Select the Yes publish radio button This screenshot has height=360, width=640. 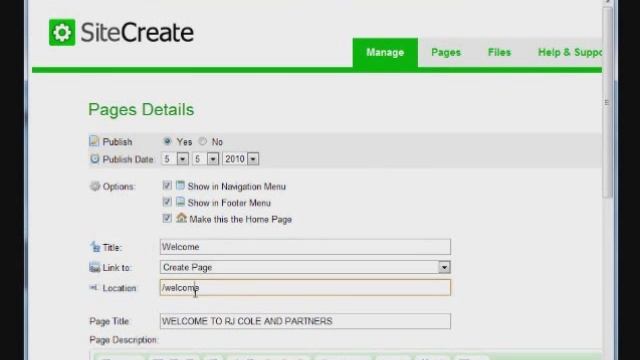click(x=167, y=141)
